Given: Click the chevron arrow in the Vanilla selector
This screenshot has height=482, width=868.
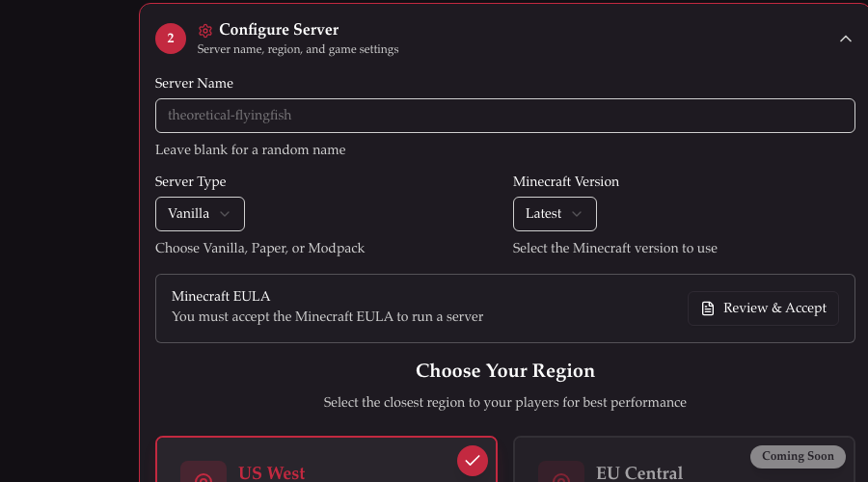Looking at the screenshot, I should [225, 214].
